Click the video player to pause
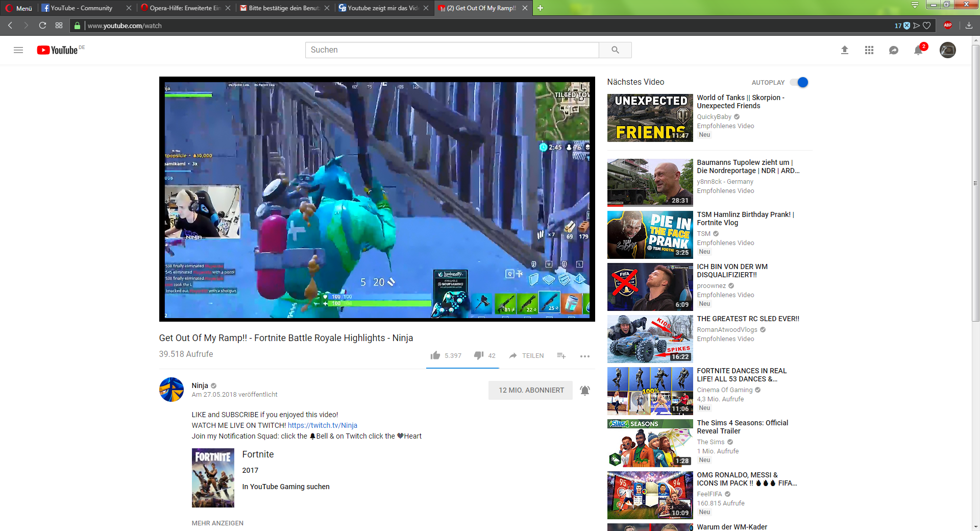The image size is (980, 531). 377,199
